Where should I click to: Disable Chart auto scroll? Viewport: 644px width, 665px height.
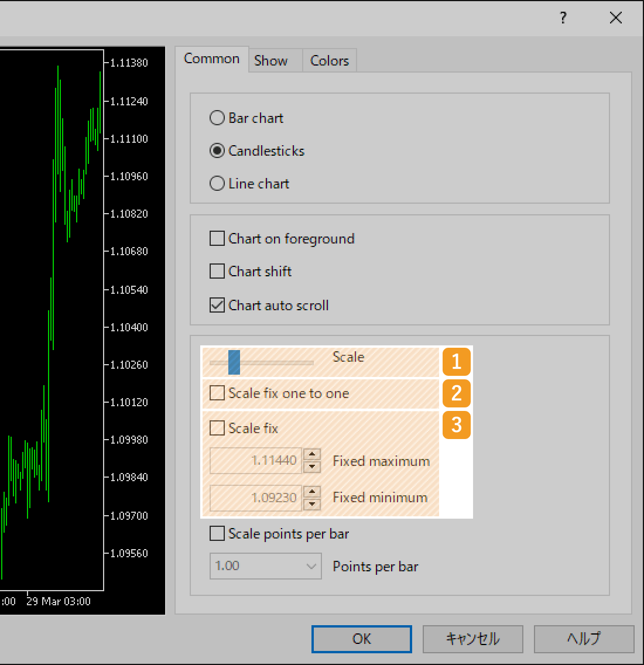tap(217, 305)
